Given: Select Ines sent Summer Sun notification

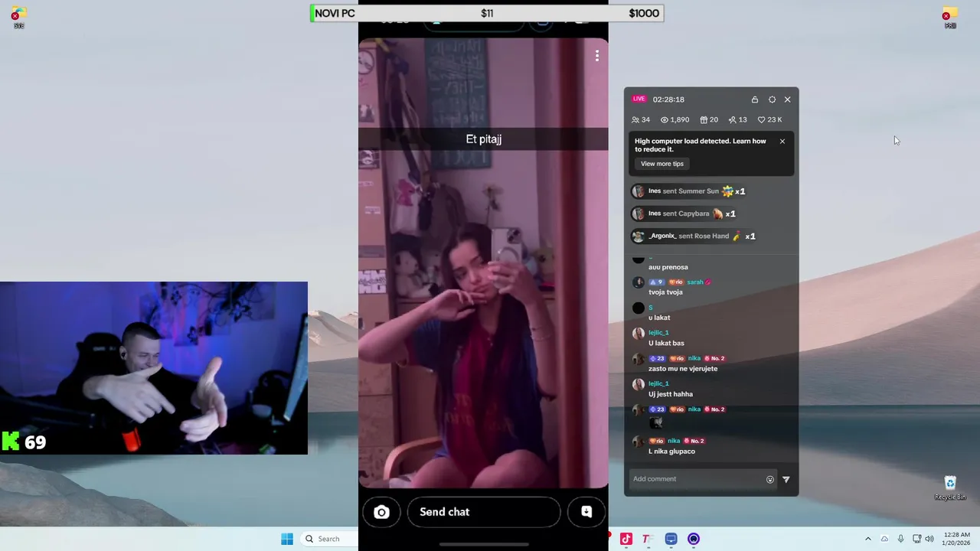Looking at the screenshot, I should [689, 191].
